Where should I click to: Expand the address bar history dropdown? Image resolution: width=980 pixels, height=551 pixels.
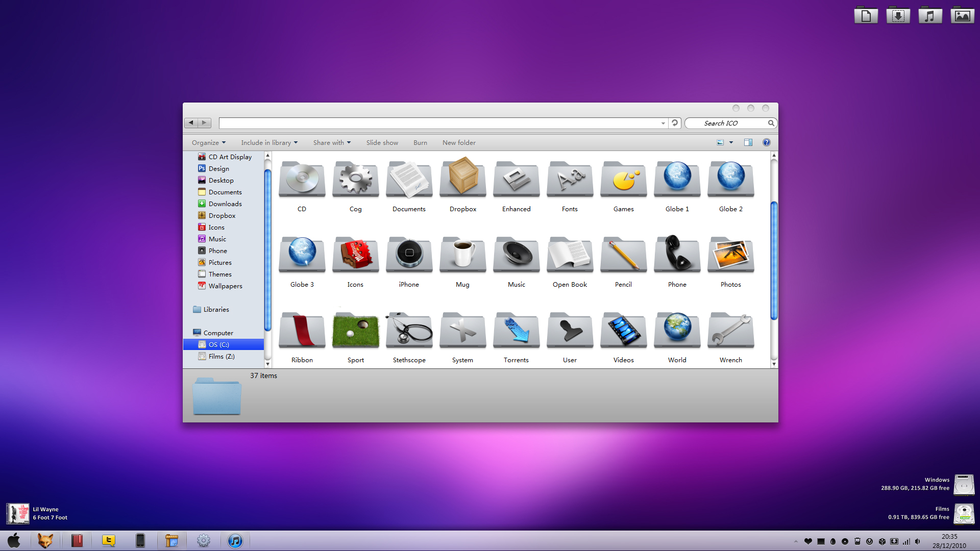[x=663, y=123]
